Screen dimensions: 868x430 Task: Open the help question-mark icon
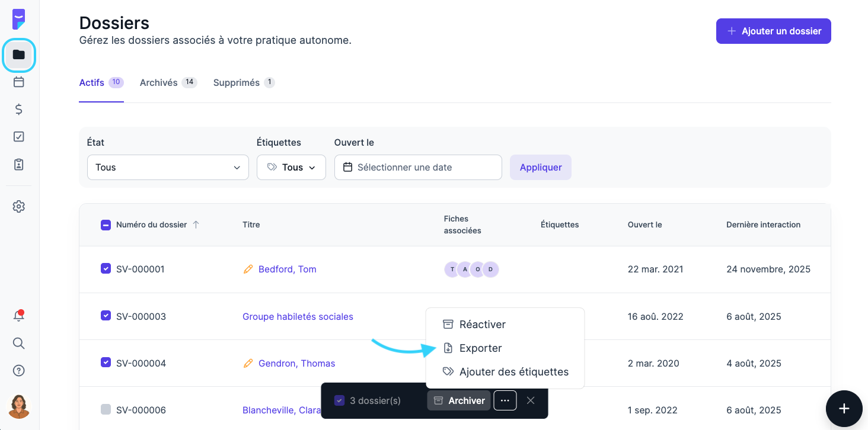click(19, 371)
